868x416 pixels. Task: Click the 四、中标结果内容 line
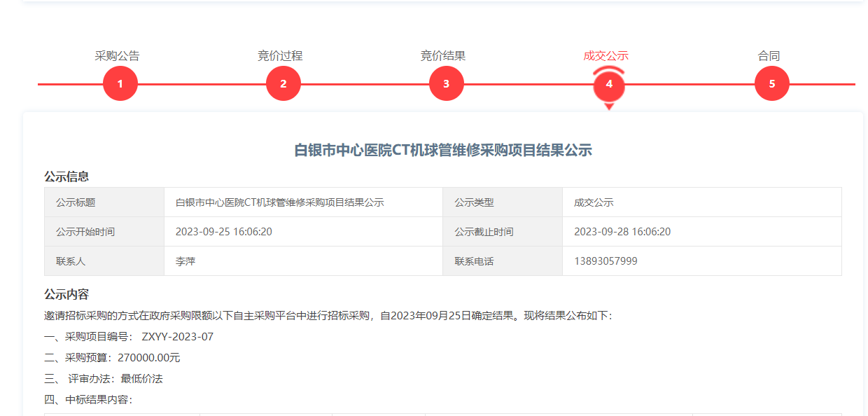(x=88, y=400)
